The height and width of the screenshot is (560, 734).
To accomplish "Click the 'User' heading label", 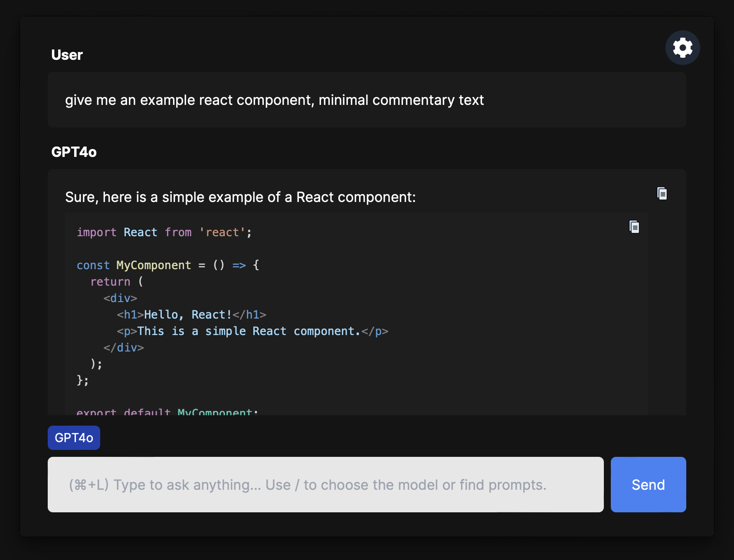I will tap(67, 55).
